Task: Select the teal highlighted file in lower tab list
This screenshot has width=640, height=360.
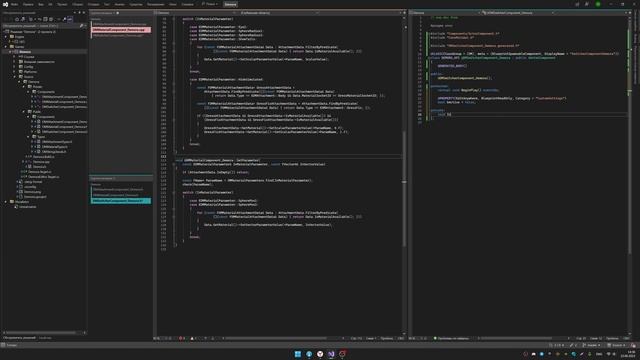Action: (x=121, y=201)
